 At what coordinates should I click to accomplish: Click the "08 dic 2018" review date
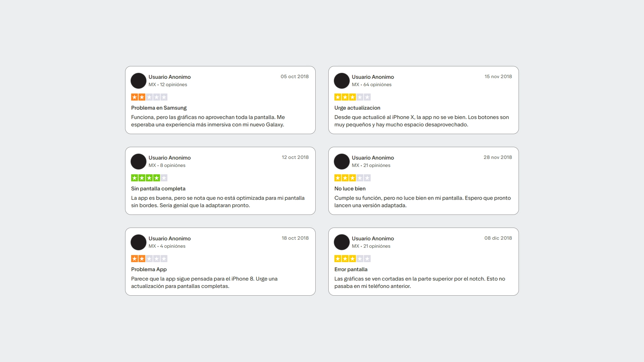pyautogui.click(x=498, y=238)
